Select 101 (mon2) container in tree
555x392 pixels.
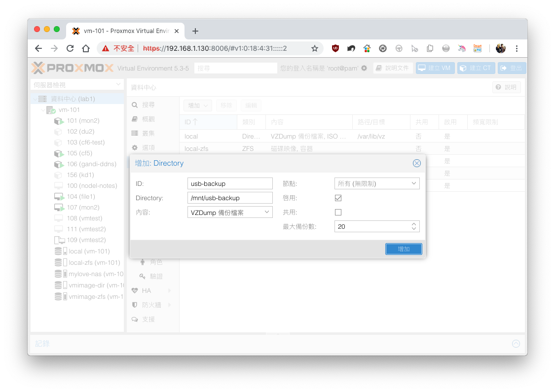tap(83, 121)
